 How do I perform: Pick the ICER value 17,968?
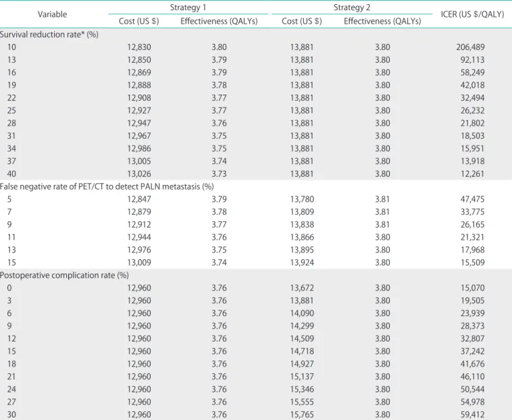tap(473, 250)
